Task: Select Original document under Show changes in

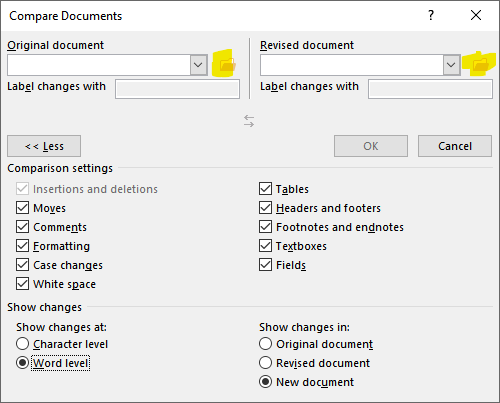Action: pos(265,344)
